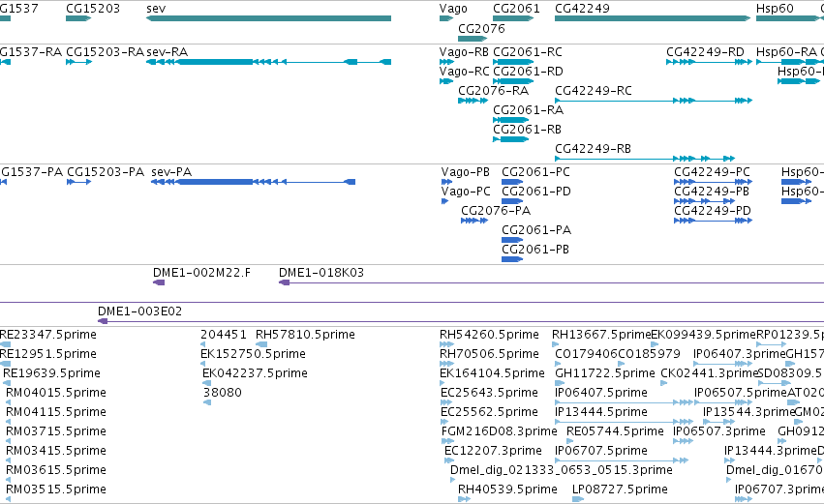Click the CG15203-RA transcript label
The width and height of the screenshot is (824, 504).
pos(106,52)
